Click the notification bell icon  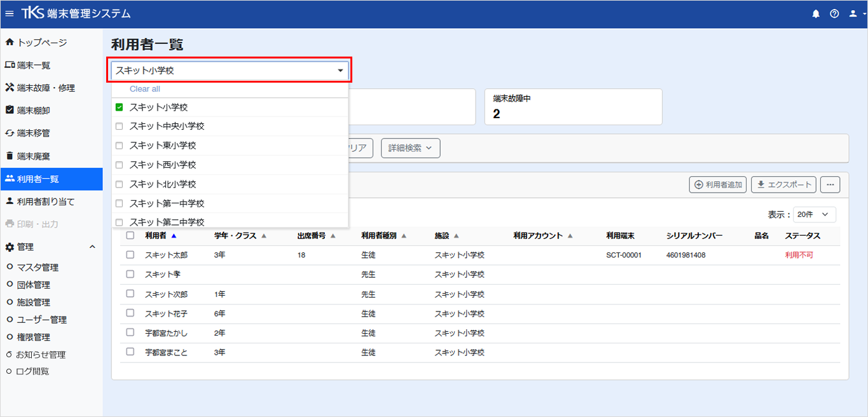pyautogui.click(x=816, y=13)
